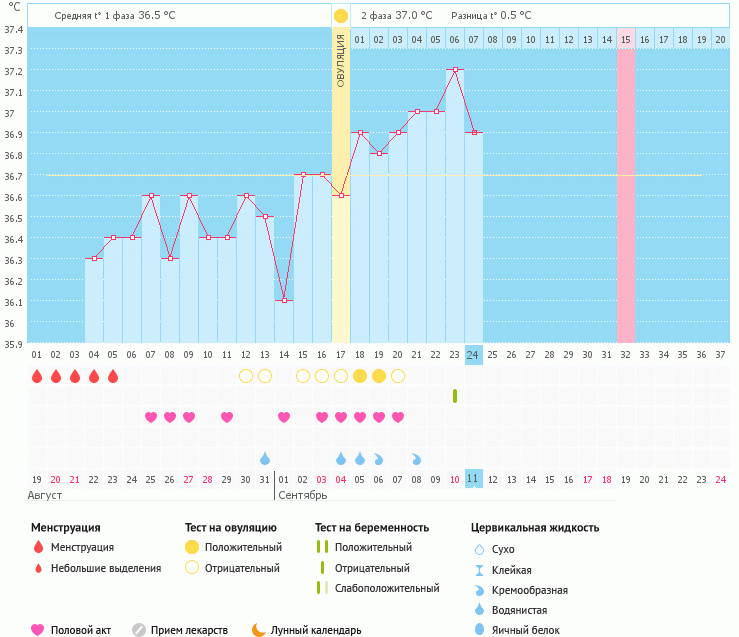
Task: Click the 37.2 temperature point on day 23
Action: (x=455, y=70)
